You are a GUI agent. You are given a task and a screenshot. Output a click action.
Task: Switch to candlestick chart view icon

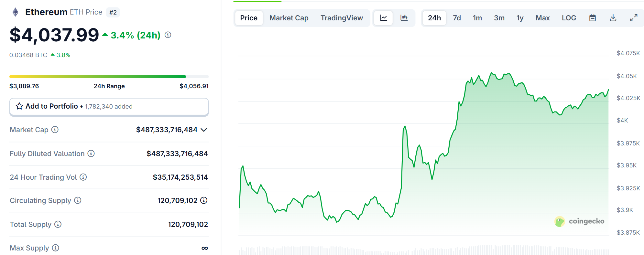404,18
